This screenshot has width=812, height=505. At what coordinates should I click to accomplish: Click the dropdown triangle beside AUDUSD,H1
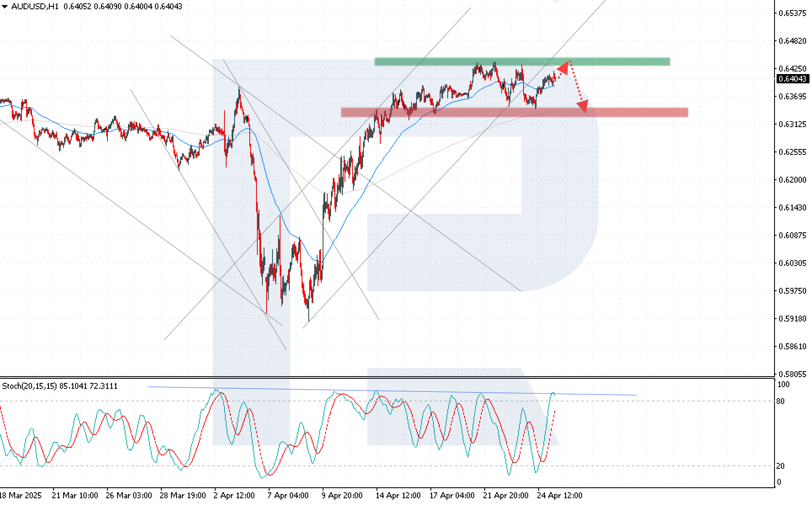[5, 7]
